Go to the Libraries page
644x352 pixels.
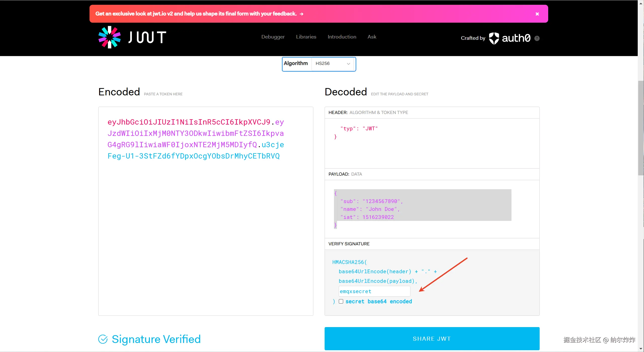(x=306, y=37)
